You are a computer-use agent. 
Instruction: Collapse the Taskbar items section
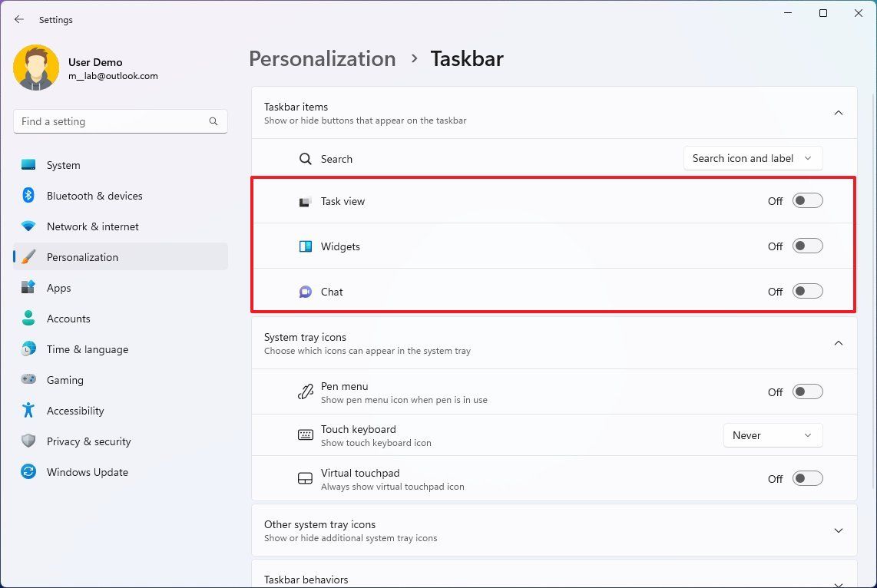pyautogui.click(x=839, y=113)
